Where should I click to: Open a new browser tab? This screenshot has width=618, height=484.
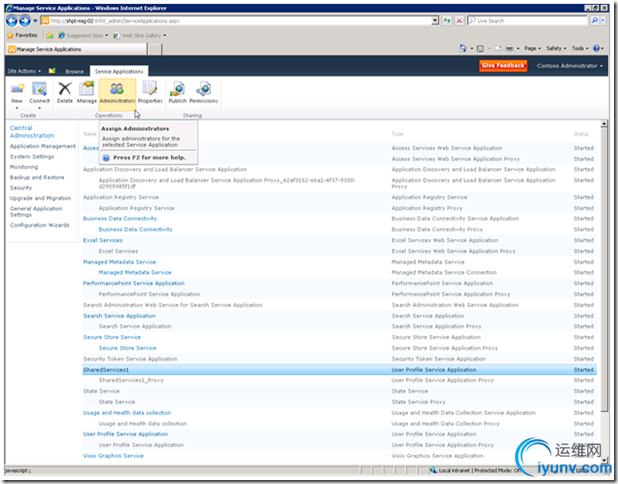155,49
